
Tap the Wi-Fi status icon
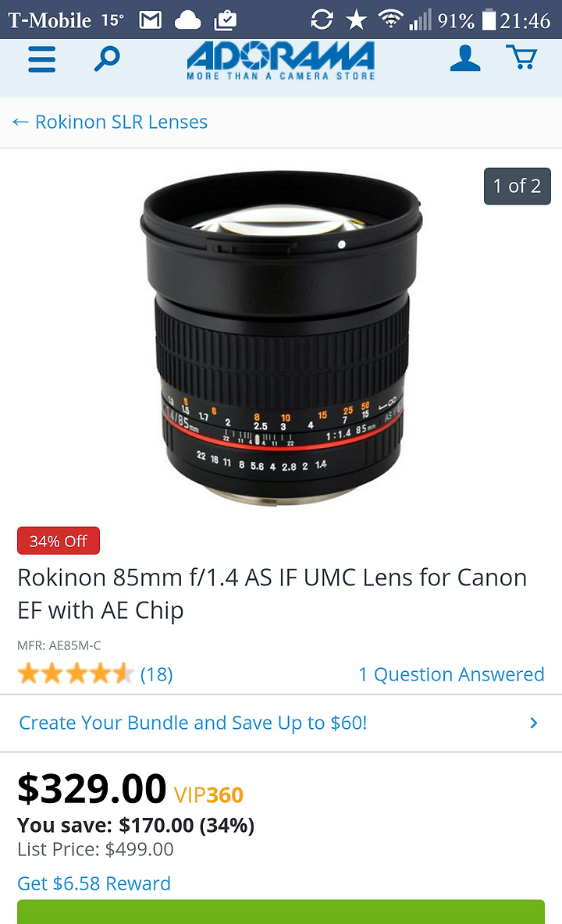(389, 20)
